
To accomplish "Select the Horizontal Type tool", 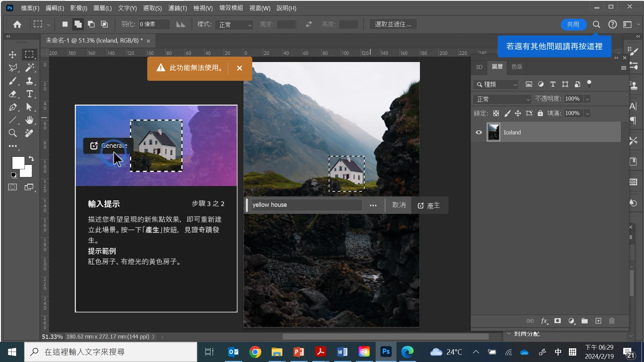I will (30, 94).
